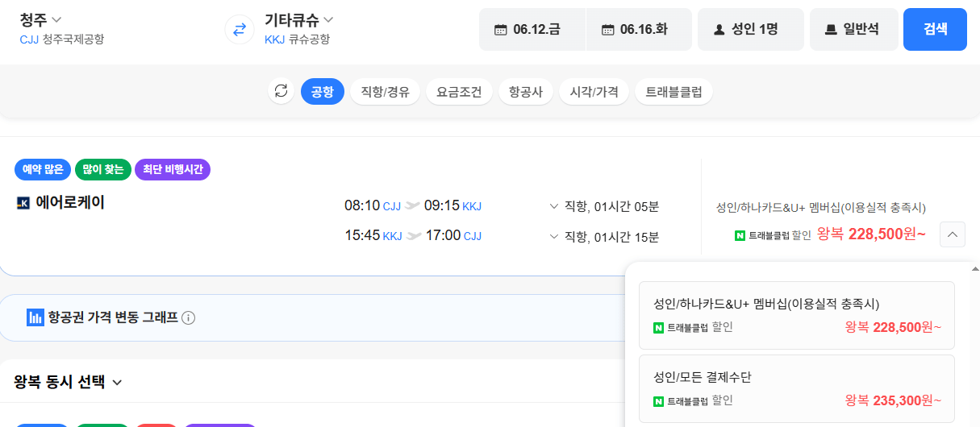Open the 기타큐슈 arrival city dropdown
980x427 pixels.
[x=298, y=19]
